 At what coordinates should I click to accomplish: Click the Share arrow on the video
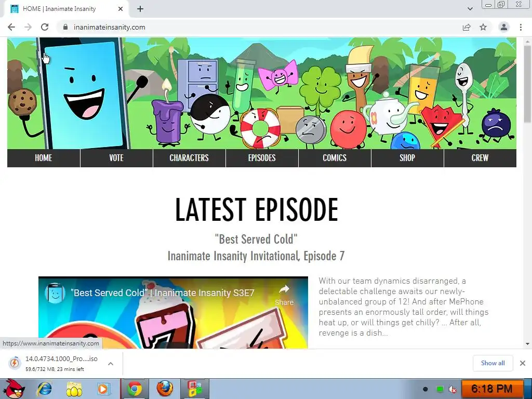(x=284, y=295)
